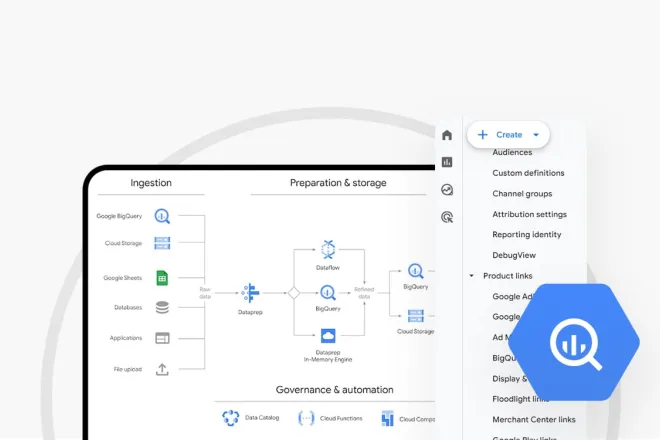This screenshot has width=660, height=440.
Task: Select the Google Sheets ingestion icon
Action: tap(162, 278)
